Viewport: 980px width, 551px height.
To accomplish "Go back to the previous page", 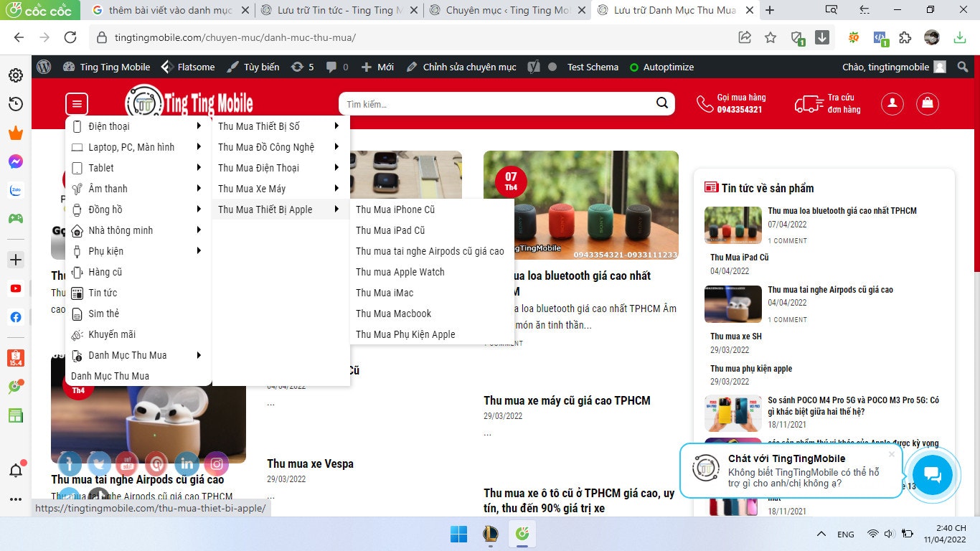I will pos(19,37).
